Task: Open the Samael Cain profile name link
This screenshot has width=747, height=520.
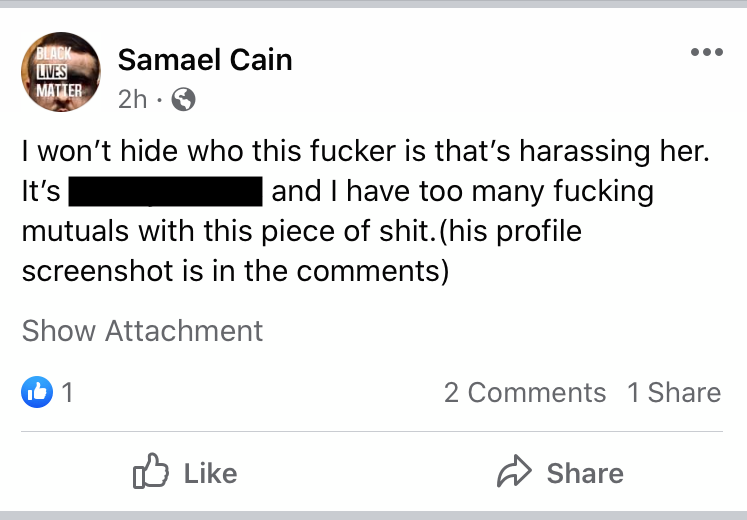Action: click(x=205, y=60)
